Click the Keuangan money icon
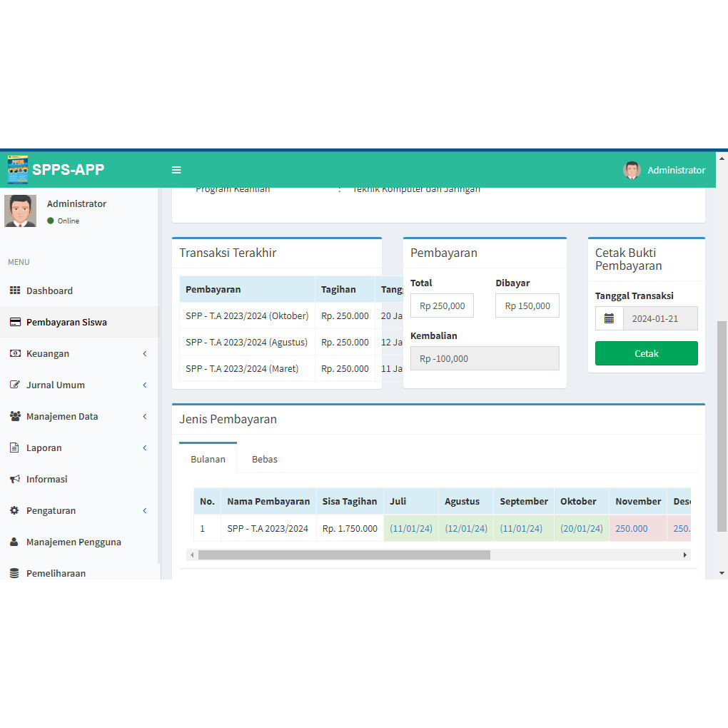728x728 pixels. (15, 354)
